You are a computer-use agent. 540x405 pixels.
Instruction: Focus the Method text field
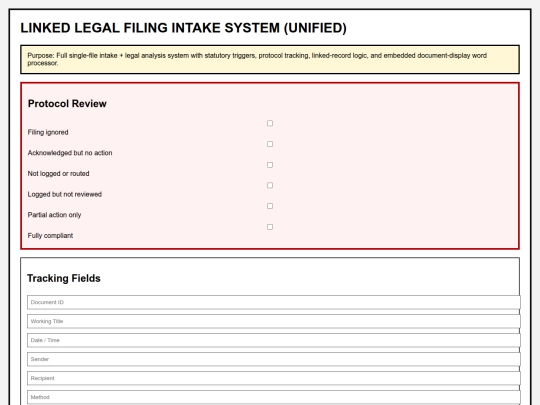[x=274, y=397]
